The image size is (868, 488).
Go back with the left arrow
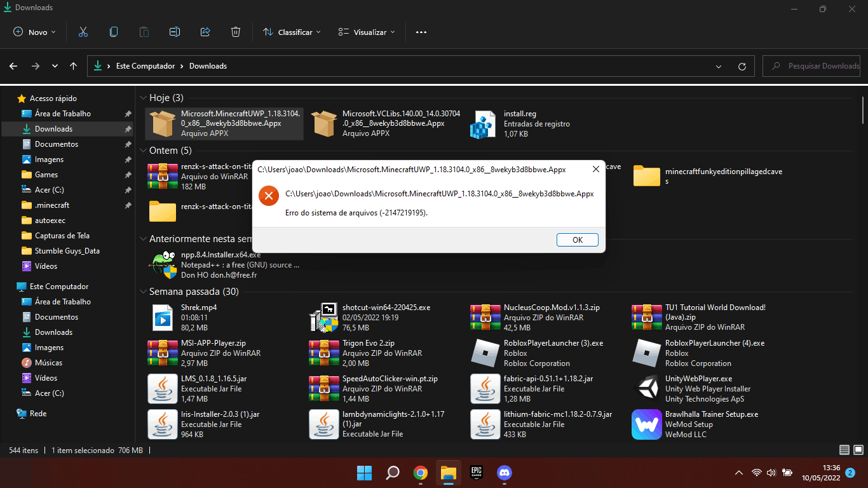coord(13,66)
